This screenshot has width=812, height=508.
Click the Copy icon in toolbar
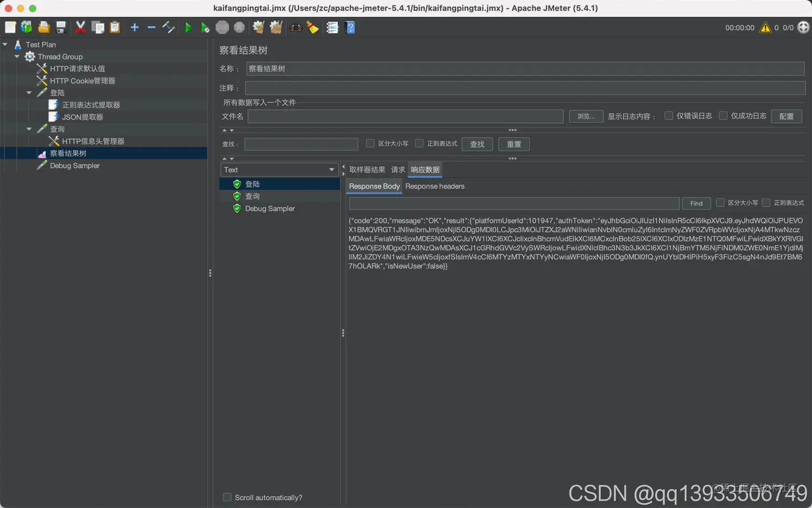98,27
